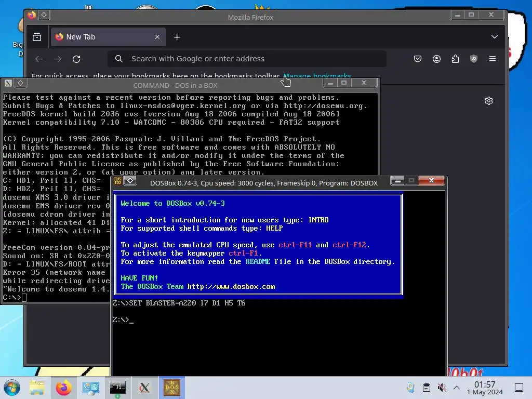Click the COMMAND - DOS in a BOX title
This screenshot has width=532, height=399.
pyautogui.click(x=175, y=86)
